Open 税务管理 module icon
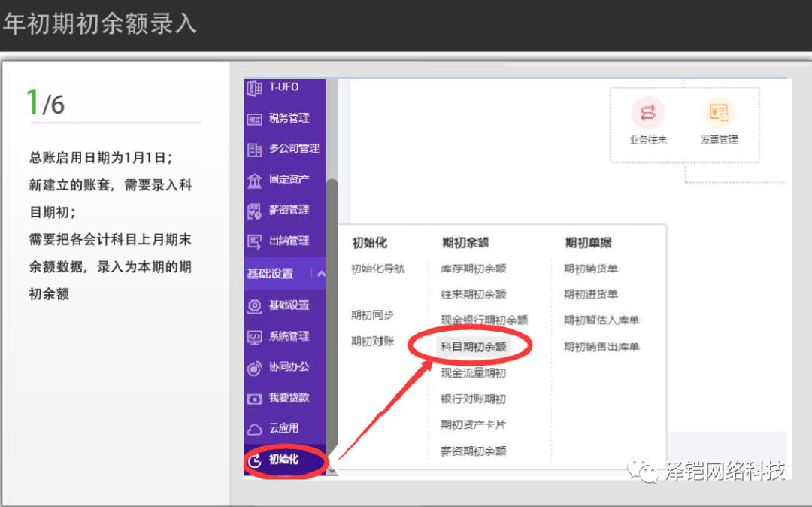Image resolution: width=812 pixels, height=507 pixels. 254,119
